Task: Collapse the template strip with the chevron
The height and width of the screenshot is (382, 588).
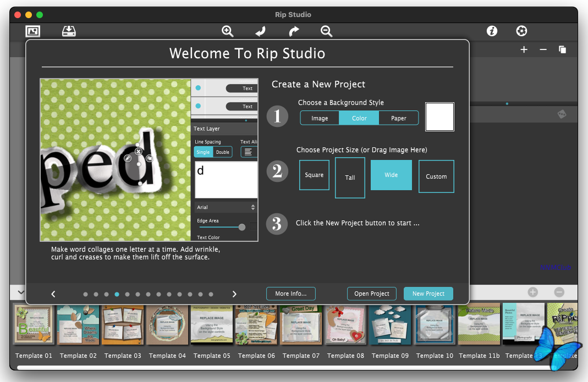Action: coord(21,292)
